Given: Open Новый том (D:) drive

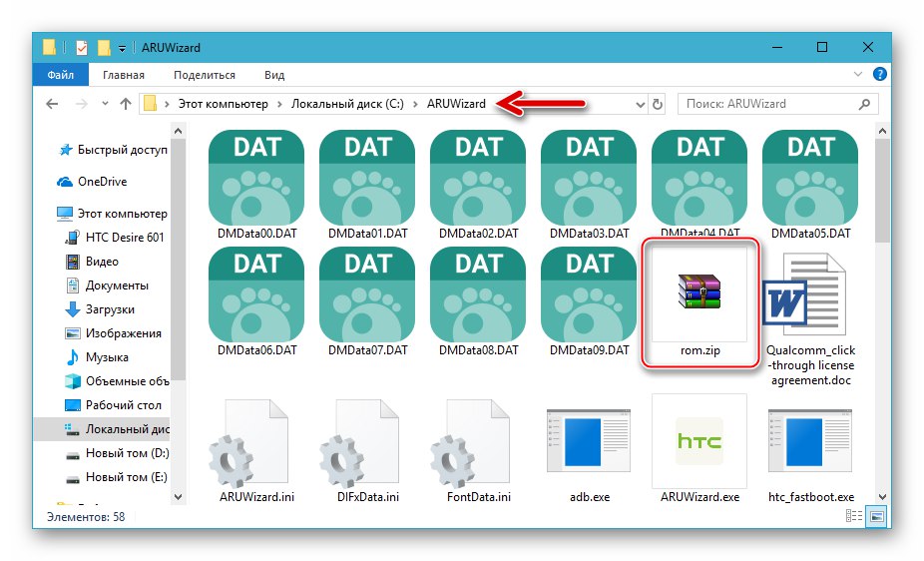Looking at the screenshot, I should tap(117, 453).
